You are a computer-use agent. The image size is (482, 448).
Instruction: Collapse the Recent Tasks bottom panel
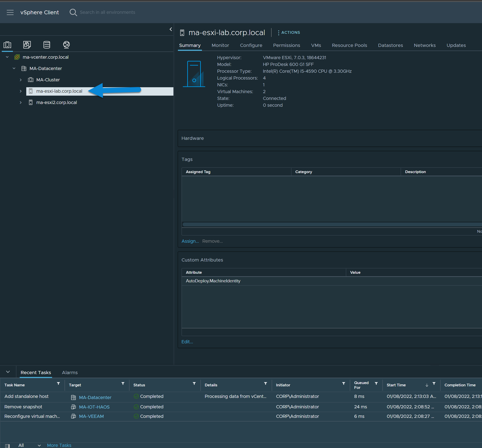coord(8,372)
